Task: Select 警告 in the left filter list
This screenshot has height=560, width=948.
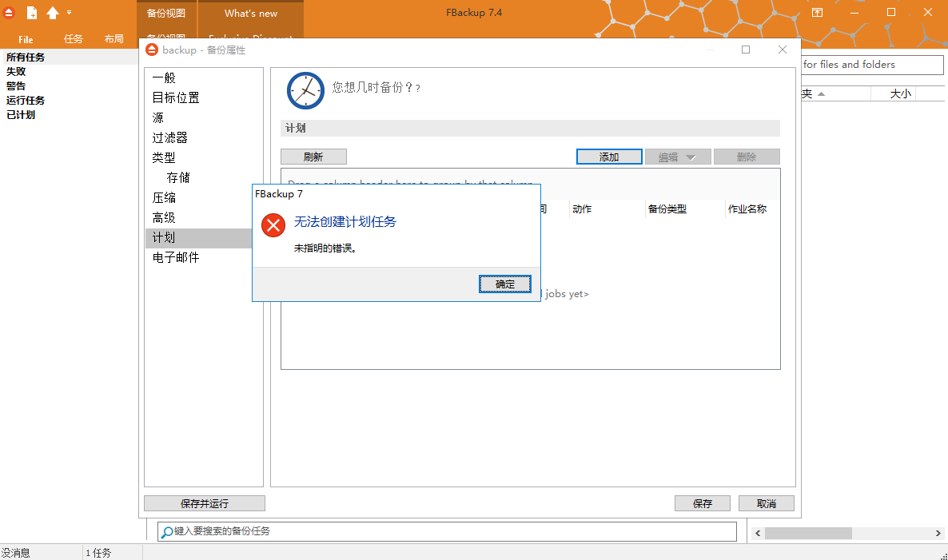Action: coord(16,85)
